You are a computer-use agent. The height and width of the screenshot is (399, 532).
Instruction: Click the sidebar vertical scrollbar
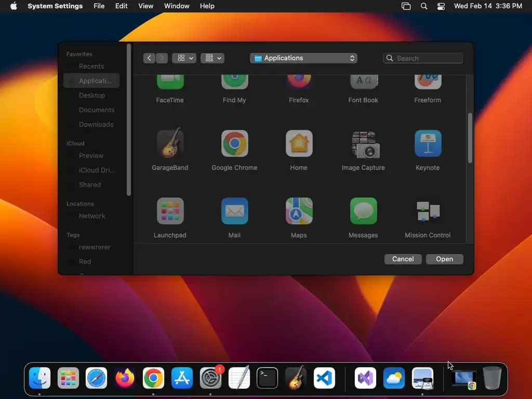click(129, 120)
